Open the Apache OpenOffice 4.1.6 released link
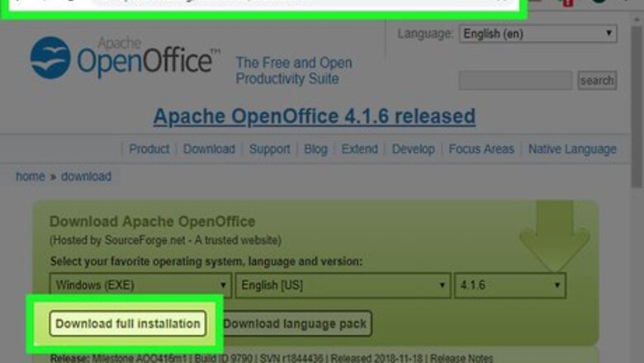The image size is (644, 363). (315, 116)
